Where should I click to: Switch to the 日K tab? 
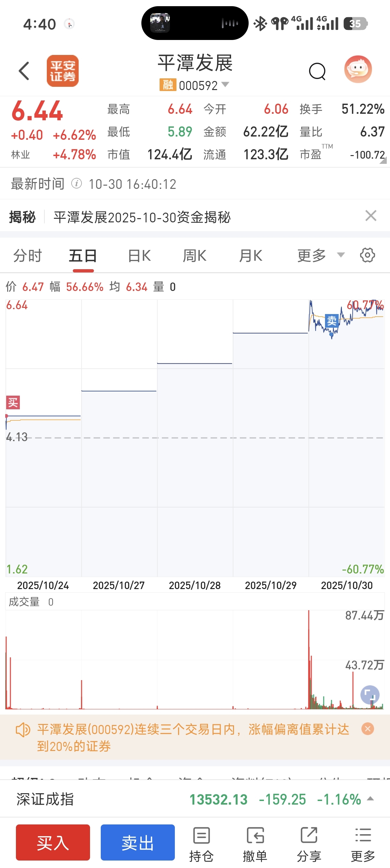139,256
